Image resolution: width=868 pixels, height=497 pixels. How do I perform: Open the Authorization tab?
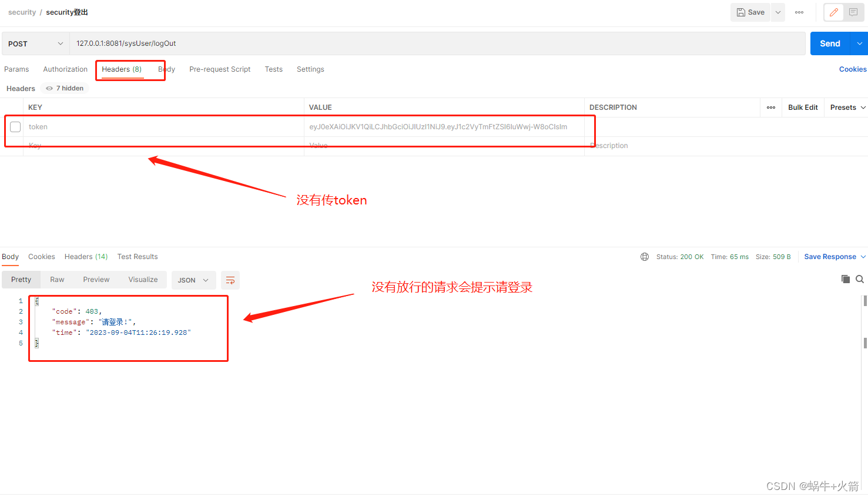point(65,69)
